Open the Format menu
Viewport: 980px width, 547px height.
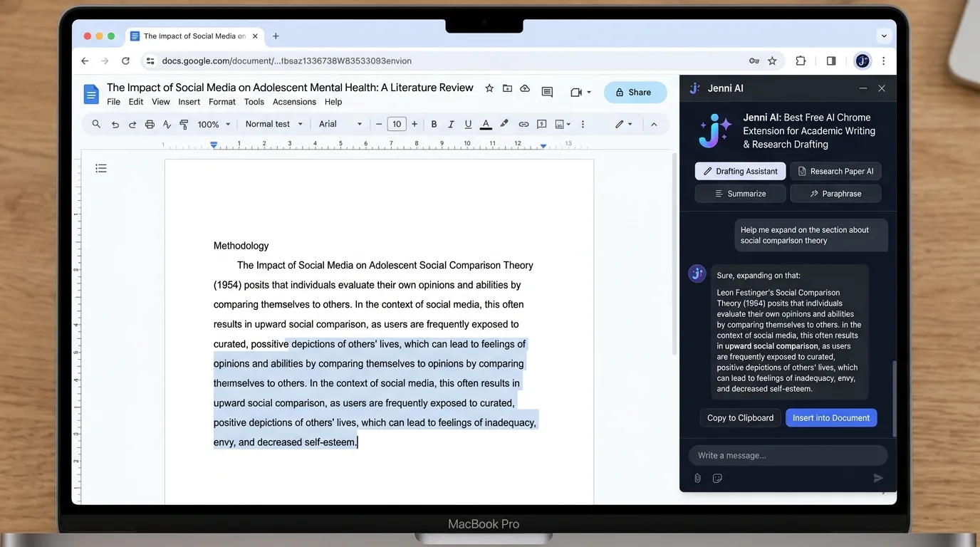[222, 102]
